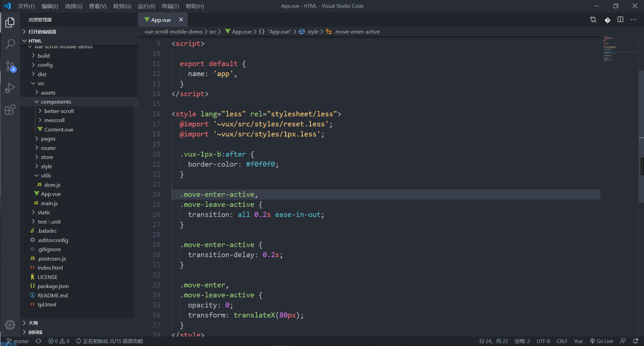This screenshot has height=346, width=644.
Task: Click the style breadcrumb item
Action: 313,32
